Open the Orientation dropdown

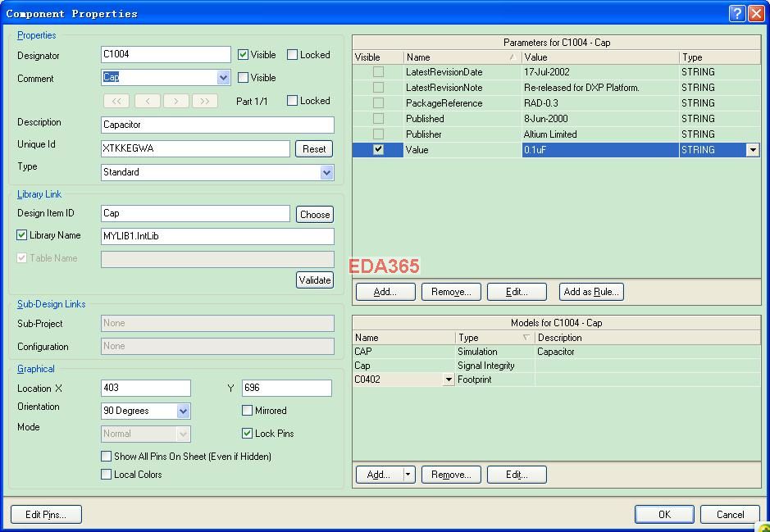tap(183, 412)
